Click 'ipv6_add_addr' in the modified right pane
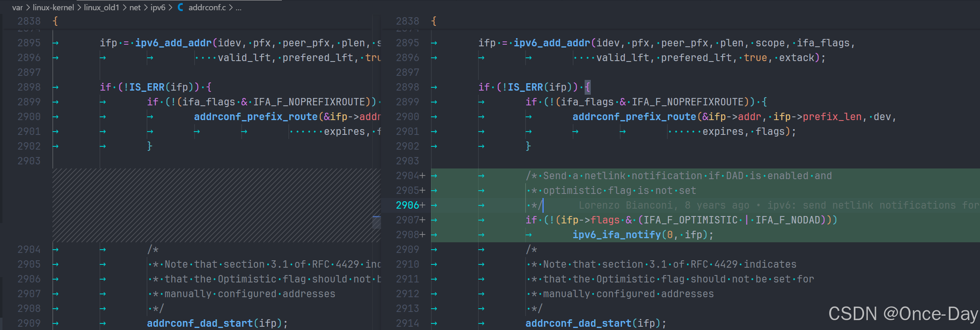 tap(552, 43)
